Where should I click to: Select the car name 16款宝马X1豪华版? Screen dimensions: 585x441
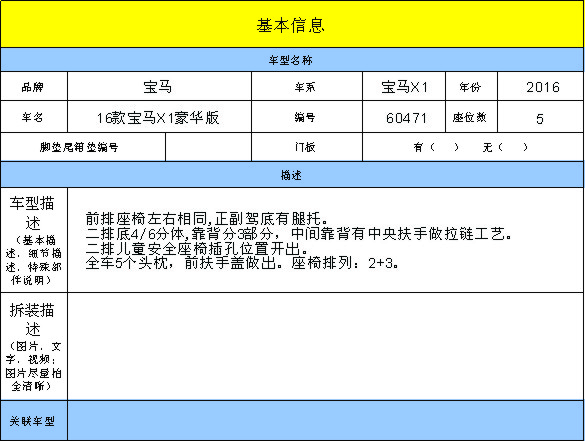coord(159,117)
